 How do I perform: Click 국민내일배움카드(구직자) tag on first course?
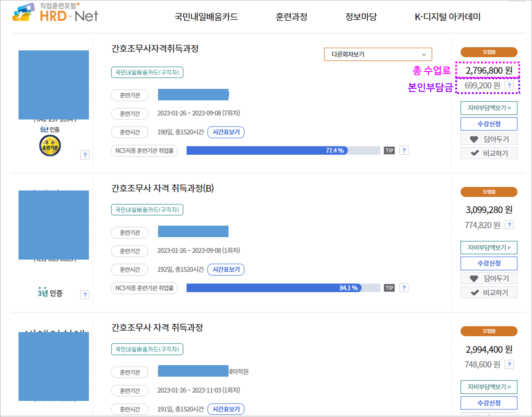pos(147,72)
